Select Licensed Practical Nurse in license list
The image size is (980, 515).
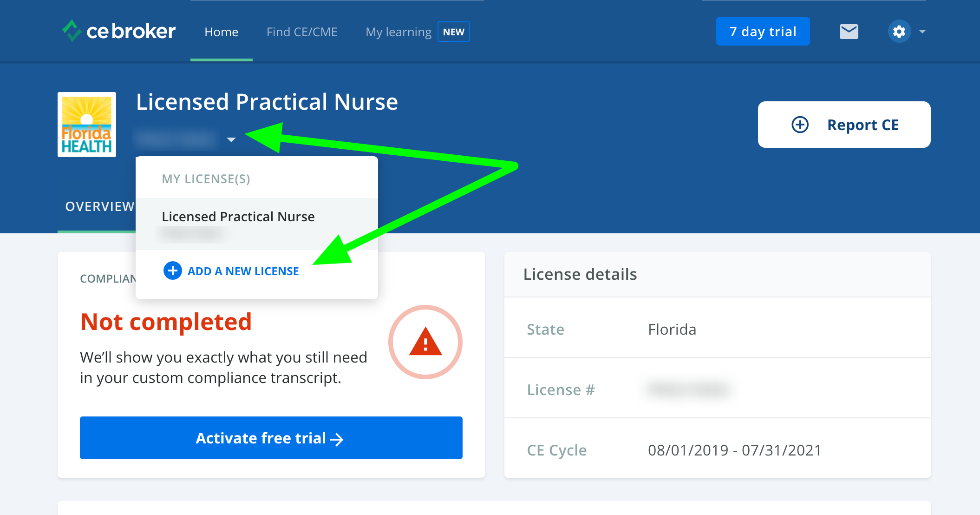[x=257, y=224]
